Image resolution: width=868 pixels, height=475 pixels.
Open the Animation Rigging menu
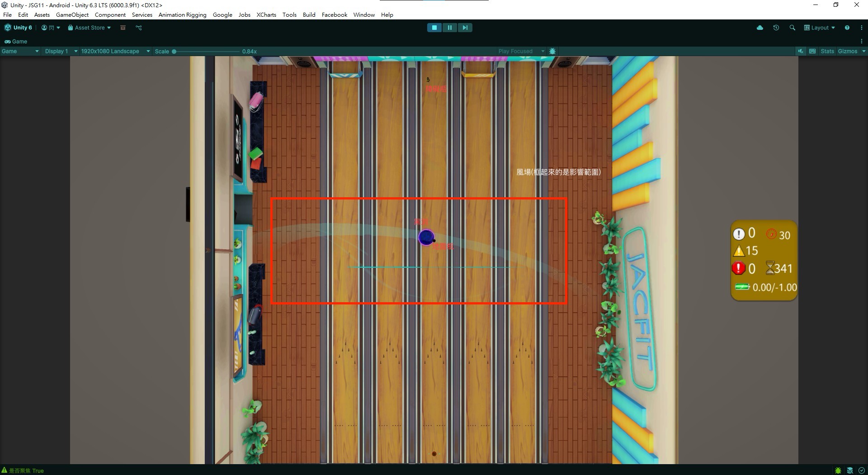pos(182,14)
